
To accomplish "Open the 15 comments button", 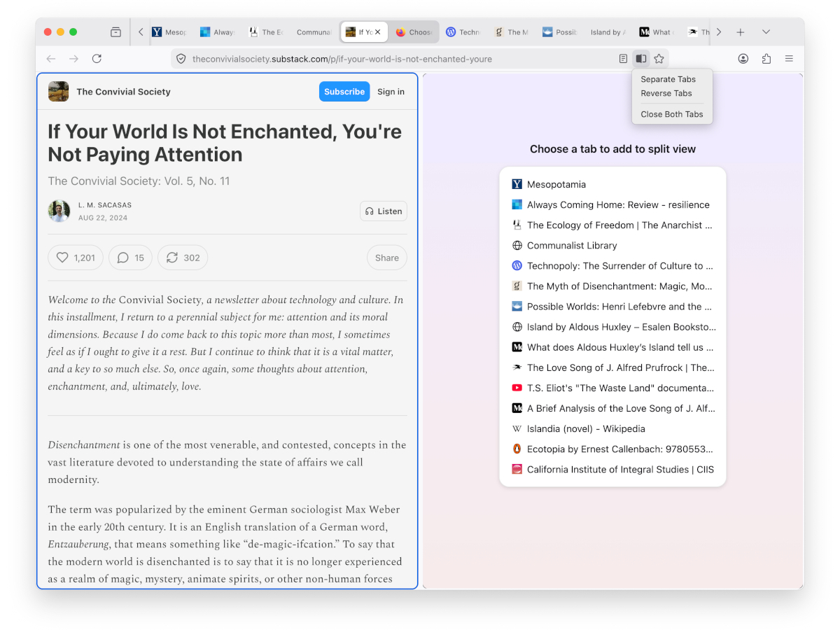I will pyautogui.click(x=131, y=258).
